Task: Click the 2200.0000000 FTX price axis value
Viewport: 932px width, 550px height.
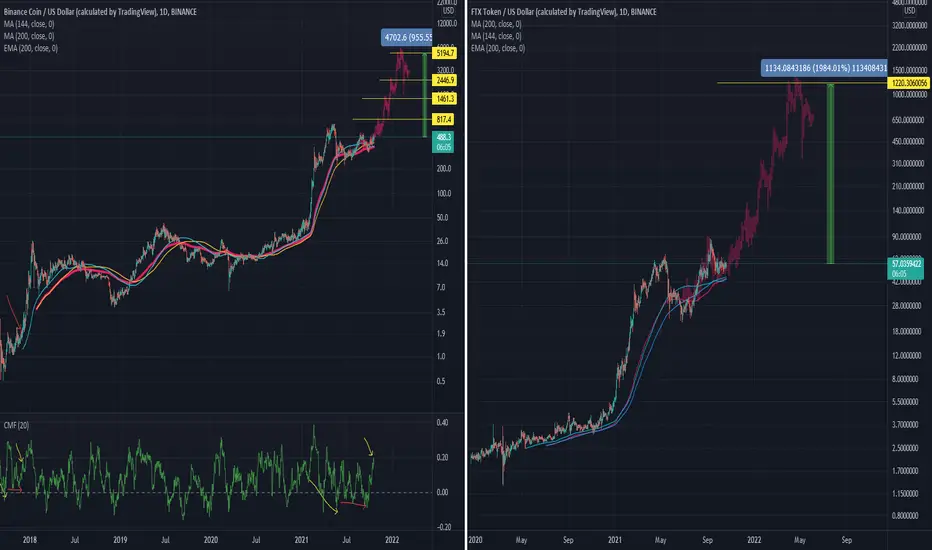Action: [x=909, y=47]
